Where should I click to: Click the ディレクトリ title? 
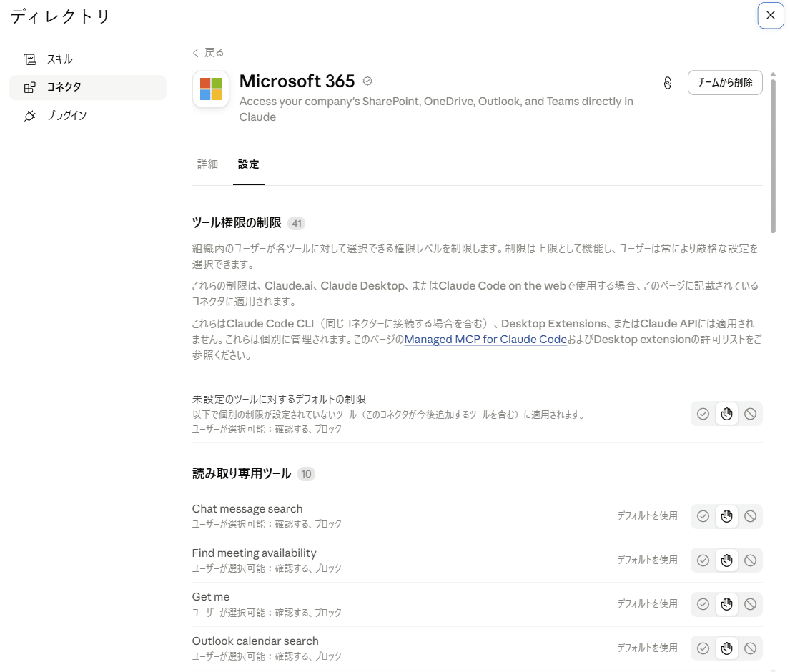[60, 16]
